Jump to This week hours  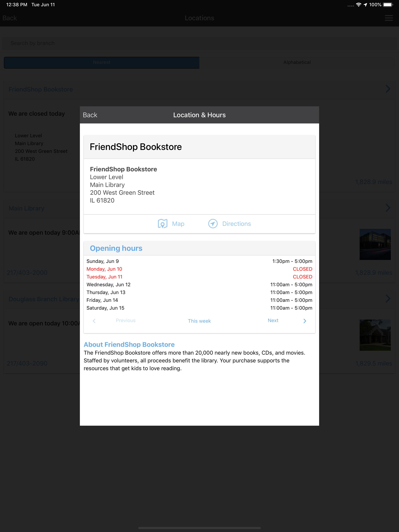[x=199, y=321]
